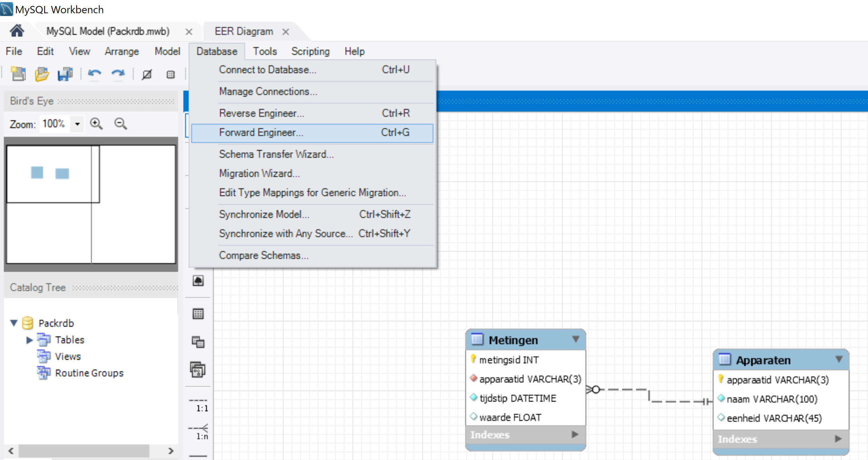Click the Bird's Eye overview thumbnail
Viewport: 868px width, 460px height.
pos(91,204)
